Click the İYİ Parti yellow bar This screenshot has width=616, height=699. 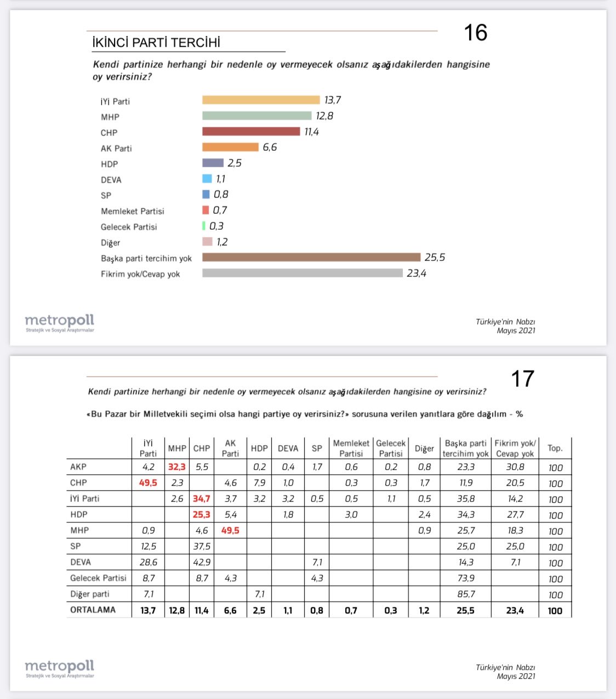(260, 100)
